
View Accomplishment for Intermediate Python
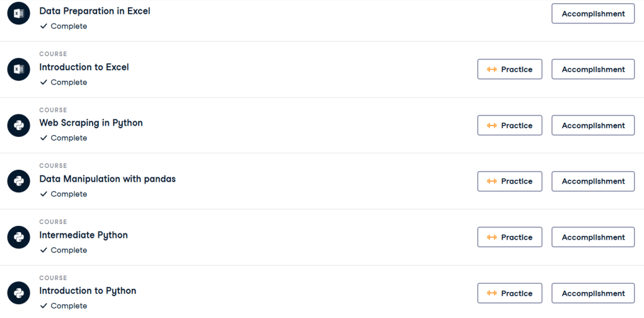[593, 237]
